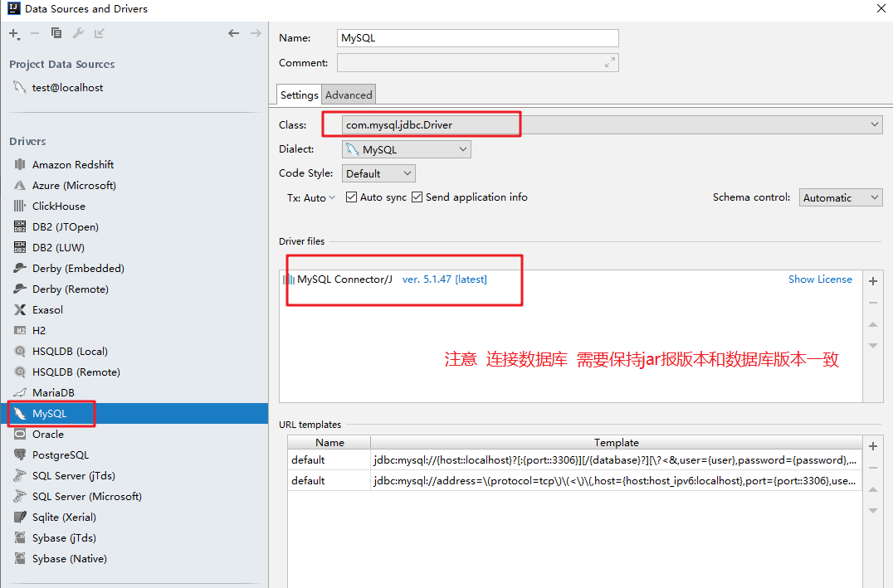This screenshot has width=893, height=588.
Task: Click ver. 5.1.47 version link
Action: coord(444,279)
